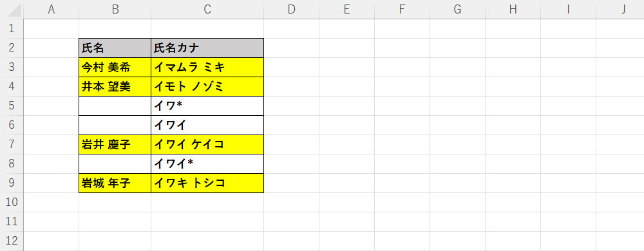Image resolution: width=644 pixels, height=251 pixels.
Task: Click the 氏名 header cell
Action: [115, 48]
